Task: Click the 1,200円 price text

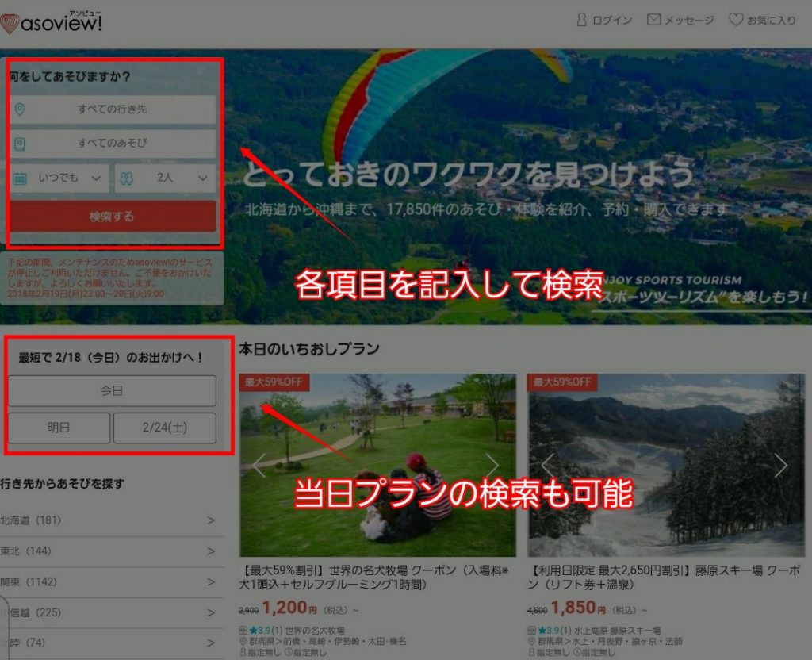Action: pos(289,607)
